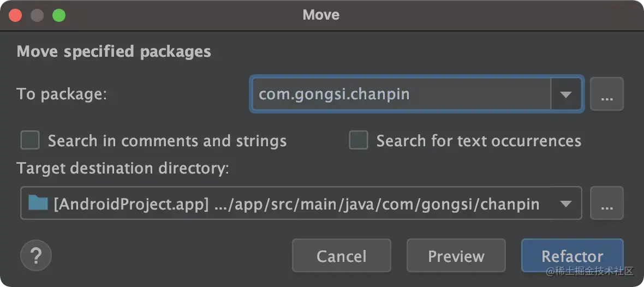Viewport: 644px width, 287px height.
Task: Close the Move dialog with the red button
Action: (x=15, y=15)
